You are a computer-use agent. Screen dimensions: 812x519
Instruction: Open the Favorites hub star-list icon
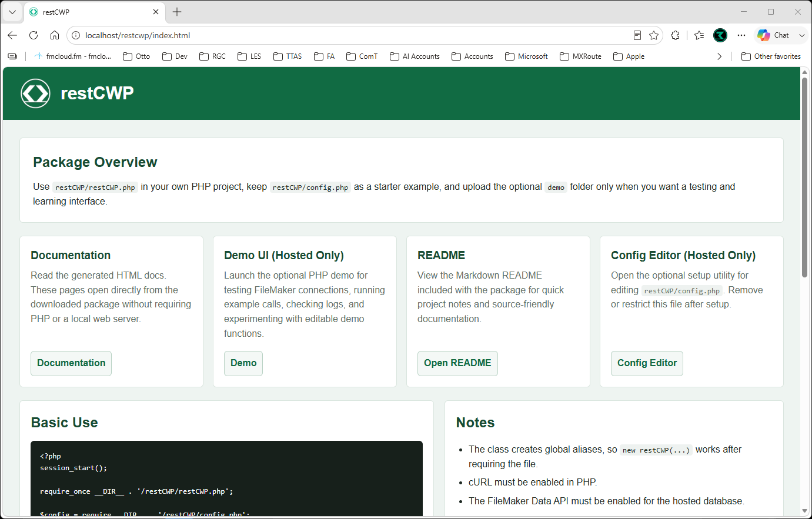click(x=699, y=35)
